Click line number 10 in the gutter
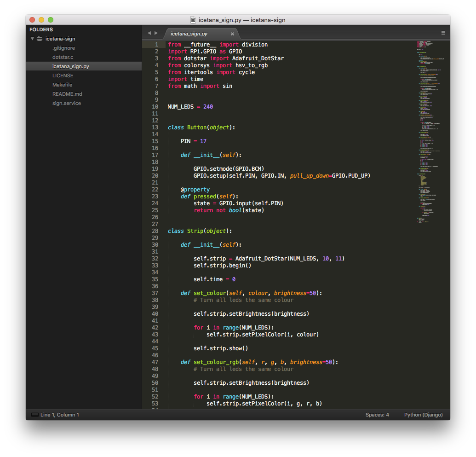This screenshot has width=476, height=457. (x=155, y=107)
